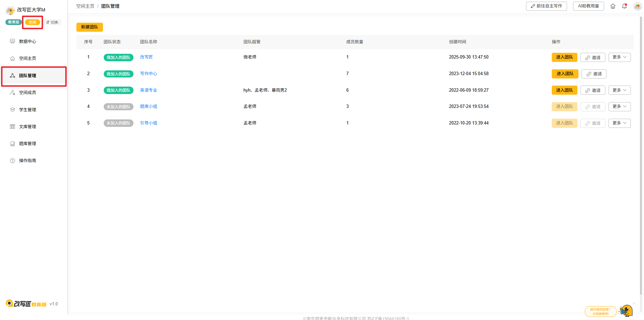
Task: Click the home icon in top bar
Action: [613, 6]
